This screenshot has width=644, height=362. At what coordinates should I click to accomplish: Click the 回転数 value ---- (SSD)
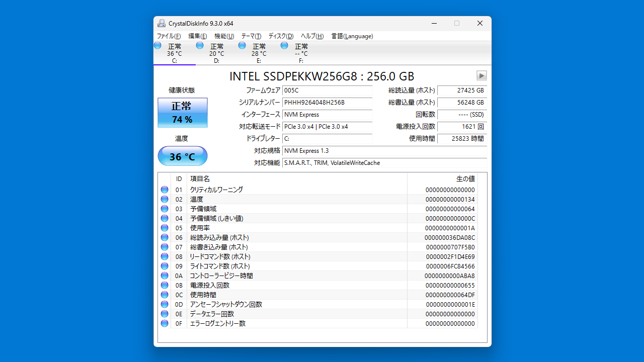[462, 115]
